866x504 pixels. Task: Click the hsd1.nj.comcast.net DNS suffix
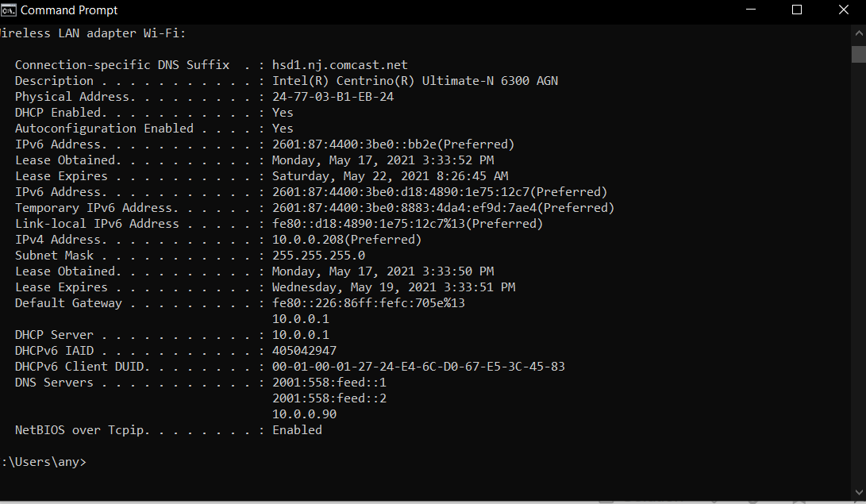coord(340,65)
